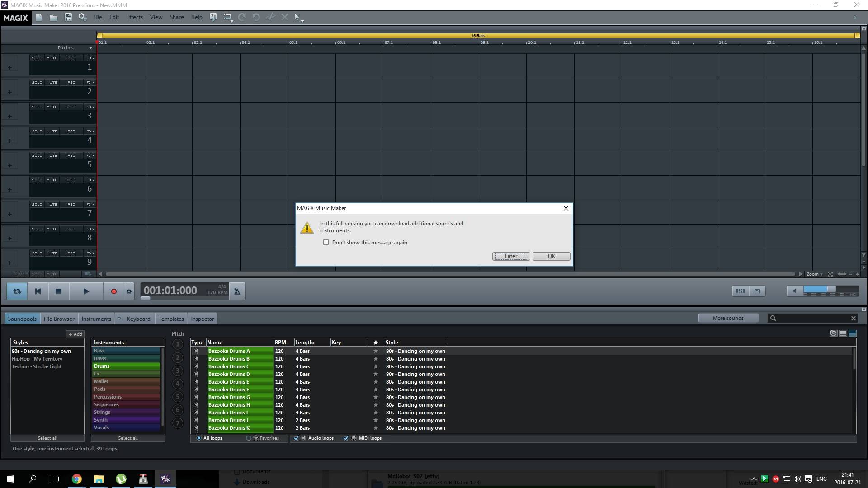
Task: Open the Share menu
Action: (x=177, y=17)
